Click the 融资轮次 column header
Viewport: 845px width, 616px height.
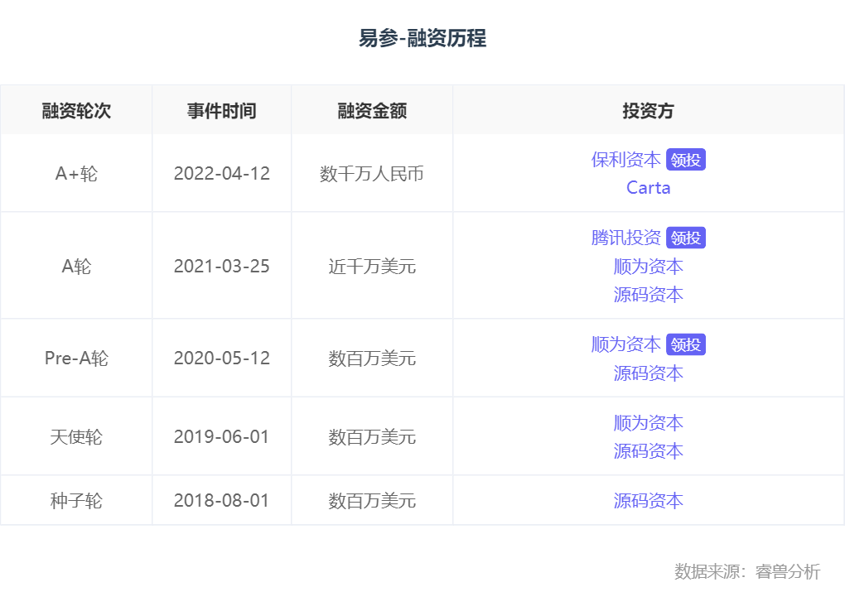tap(76, 110)
